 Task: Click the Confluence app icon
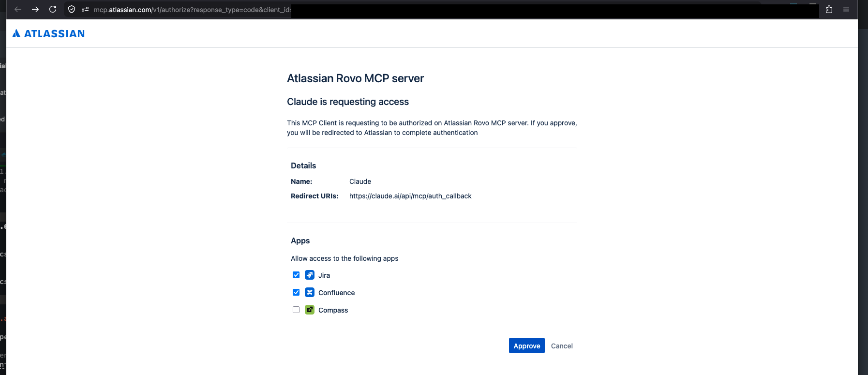click(x=310, y=292)
